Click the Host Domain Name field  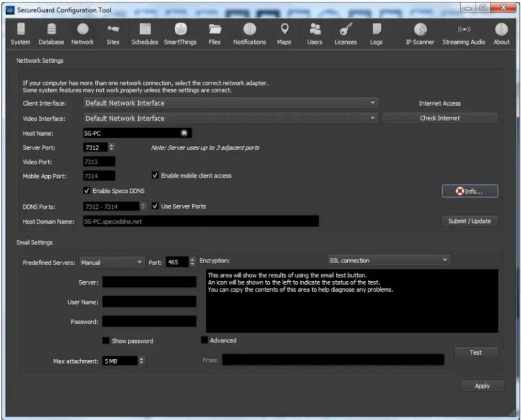(x=201, y=221)
